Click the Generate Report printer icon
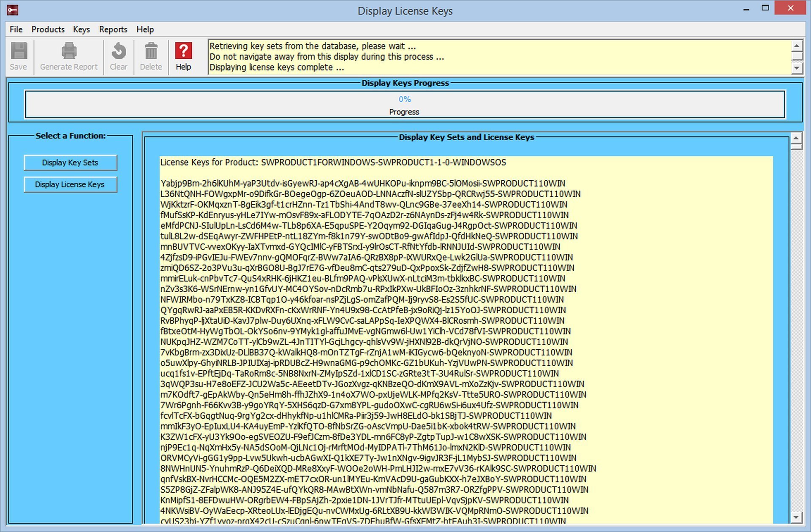This screenshot has height=532, width=811. (69, 52)
